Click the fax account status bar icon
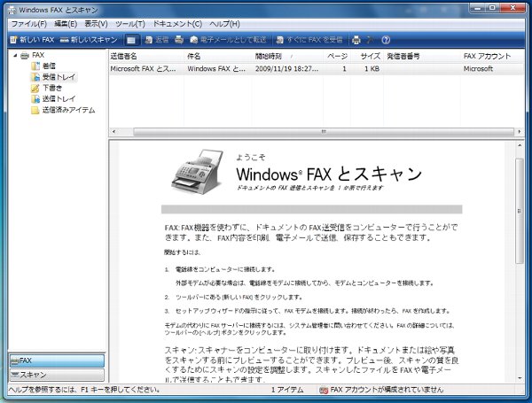532x403 pixels. click(324, 390)
